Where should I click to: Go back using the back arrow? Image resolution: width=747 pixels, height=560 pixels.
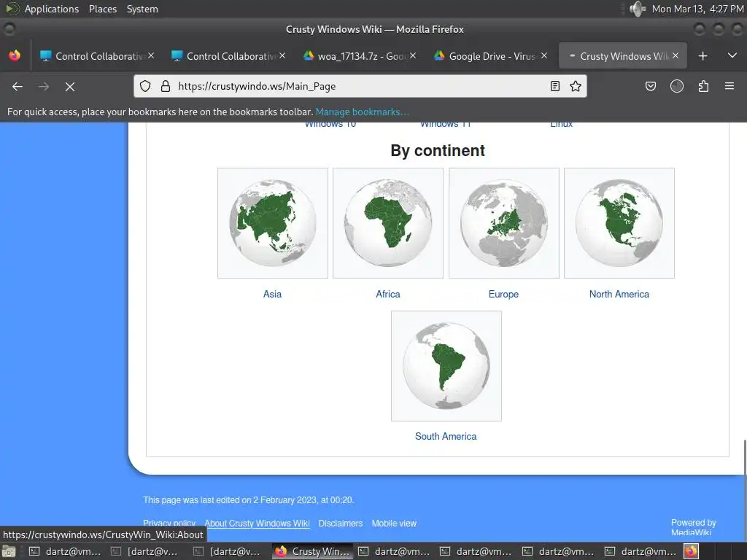(x=18, y=86)
